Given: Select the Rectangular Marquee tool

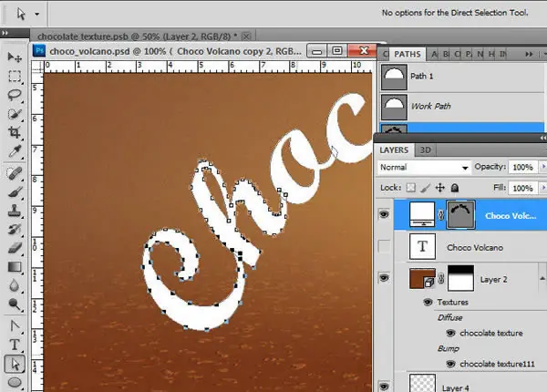Looking at the screenshot, I should coord(15,76).
